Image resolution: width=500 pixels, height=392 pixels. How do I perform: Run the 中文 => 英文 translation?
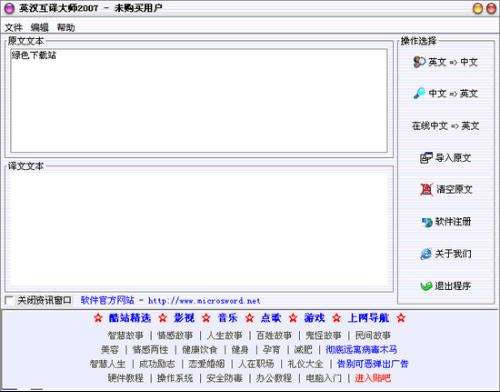point(446,93)
